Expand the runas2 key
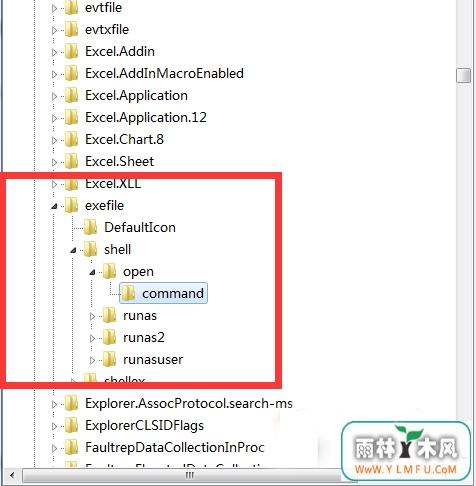The height and width of the screenshot is (486, 476). (x=93, y=338)
